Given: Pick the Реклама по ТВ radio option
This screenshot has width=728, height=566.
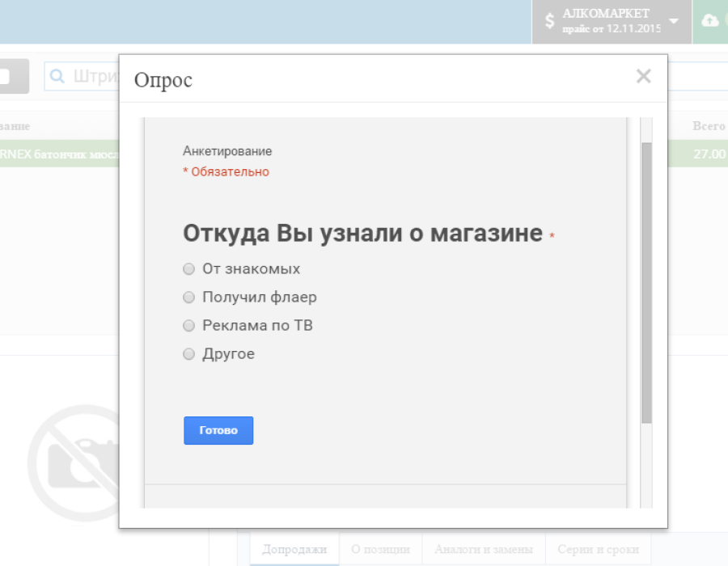Looking at the screenshot, I should pyautogui.click(x=188, y=326).
